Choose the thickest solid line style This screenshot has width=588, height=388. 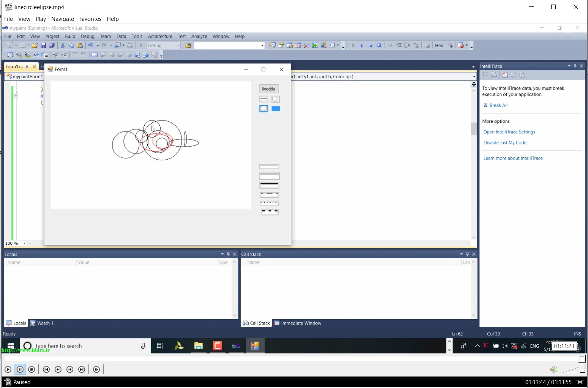(269, 185)
